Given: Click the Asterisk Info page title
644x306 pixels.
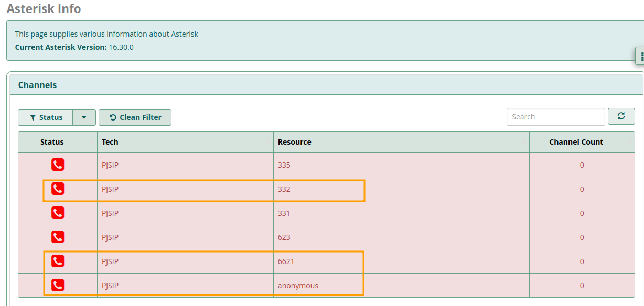Looking at the screenshot, I should [x=44, y=9].
